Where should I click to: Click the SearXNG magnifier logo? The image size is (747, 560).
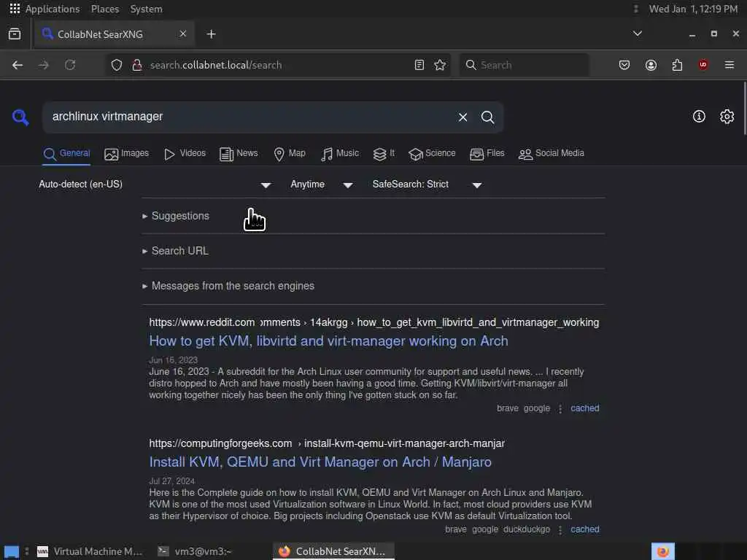coord(20,117)
